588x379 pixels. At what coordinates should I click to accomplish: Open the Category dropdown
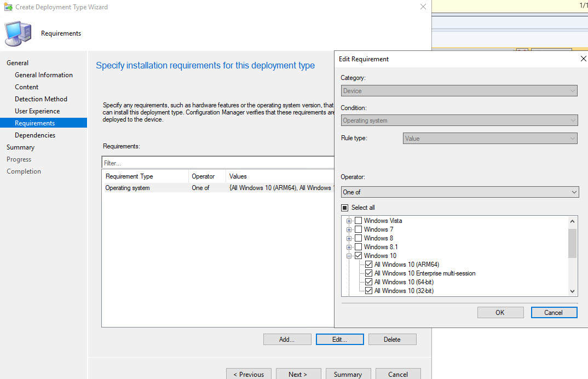[460, 90]
